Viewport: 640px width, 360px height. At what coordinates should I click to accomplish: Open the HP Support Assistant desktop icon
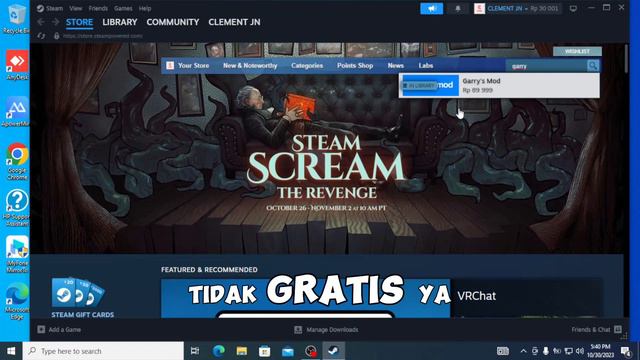[x=16, y=208]
